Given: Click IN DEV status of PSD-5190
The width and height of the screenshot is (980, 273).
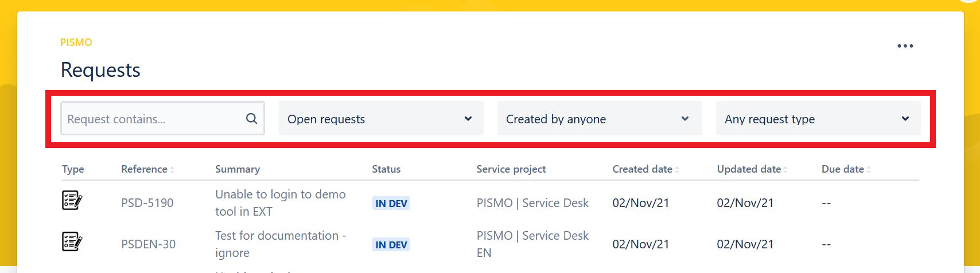Looking at the screenshot, I should pyautogui.click(x=391, y=204).
